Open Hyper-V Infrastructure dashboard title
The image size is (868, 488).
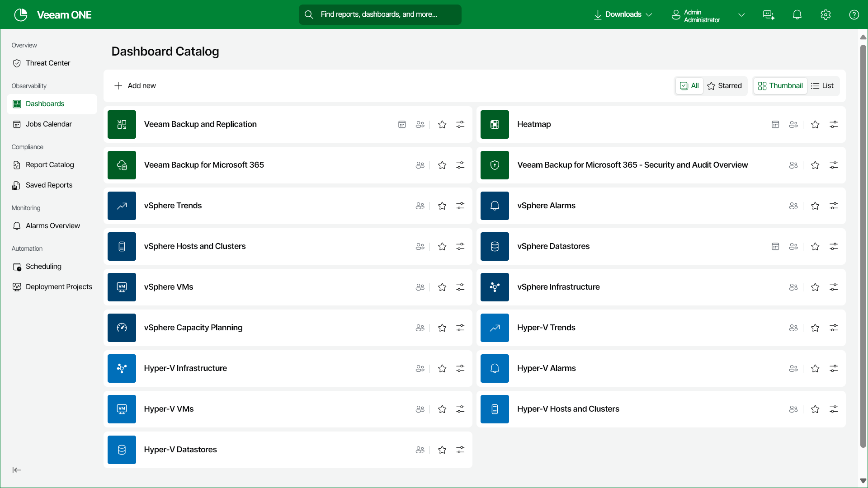[x=185, y=368]
